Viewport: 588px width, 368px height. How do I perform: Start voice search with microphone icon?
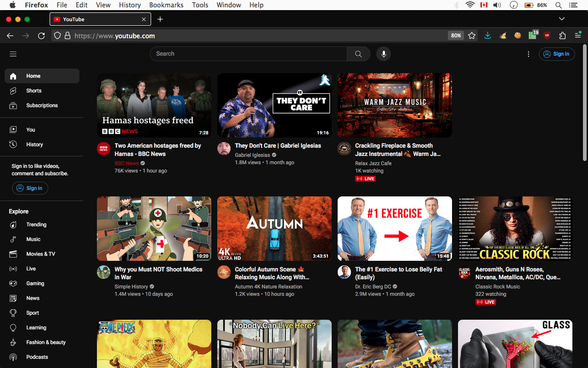click(x=384, y=54)
